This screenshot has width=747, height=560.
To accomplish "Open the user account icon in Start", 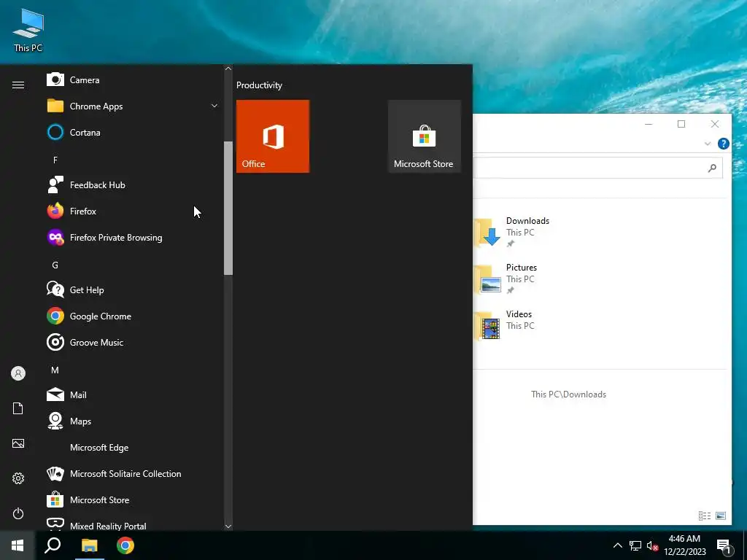I will (x=18, y=373).
